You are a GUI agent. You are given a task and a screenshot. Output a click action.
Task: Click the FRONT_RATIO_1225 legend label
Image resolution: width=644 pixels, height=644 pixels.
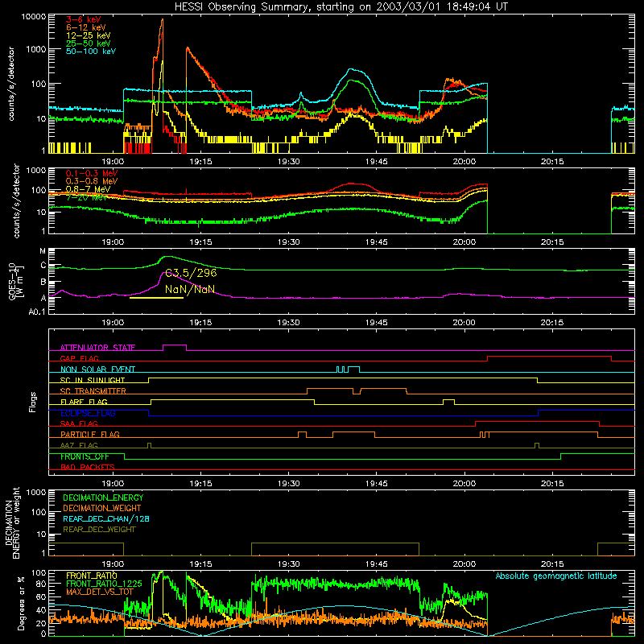104,584
